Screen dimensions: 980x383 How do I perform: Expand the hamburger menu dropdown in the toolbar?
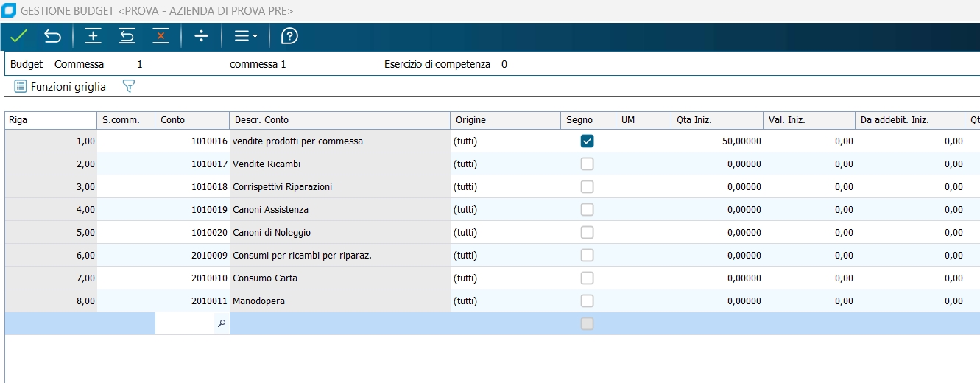tap(245, 36)
